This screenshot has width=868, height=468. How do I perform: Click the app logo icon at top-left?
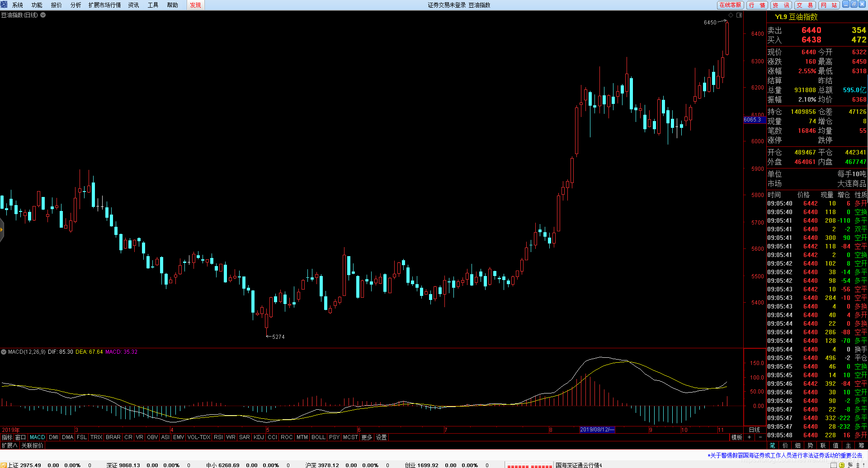4,5
